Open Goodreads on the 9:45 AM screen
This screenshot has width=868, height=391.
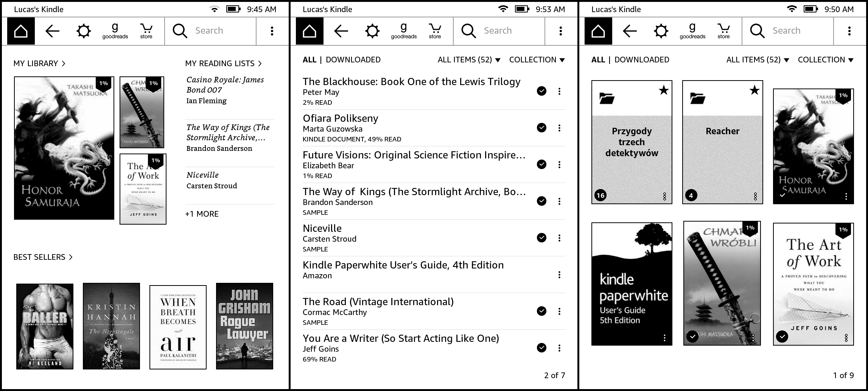click(115, 31)
